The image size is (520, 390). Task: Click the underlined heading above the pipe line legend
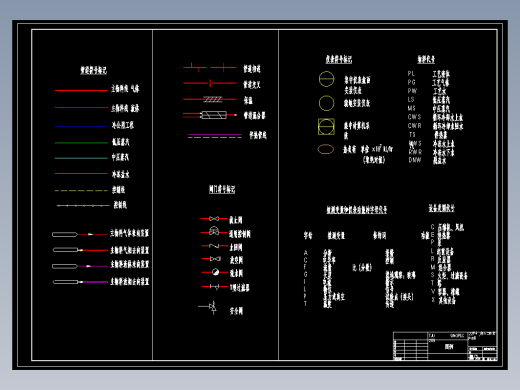[x=93, y=70]
